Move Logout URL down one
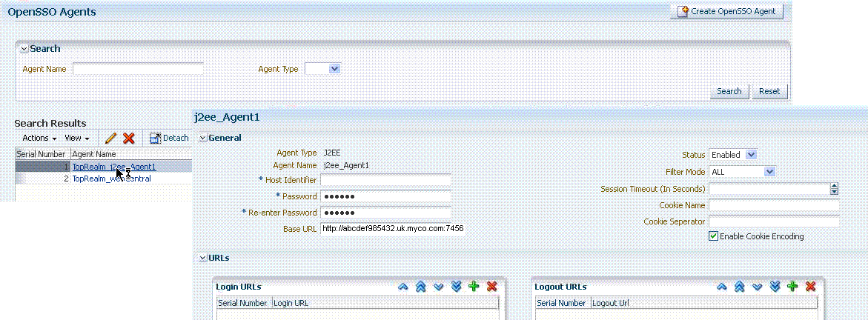 pyautogui.click(x=758, y=287)
